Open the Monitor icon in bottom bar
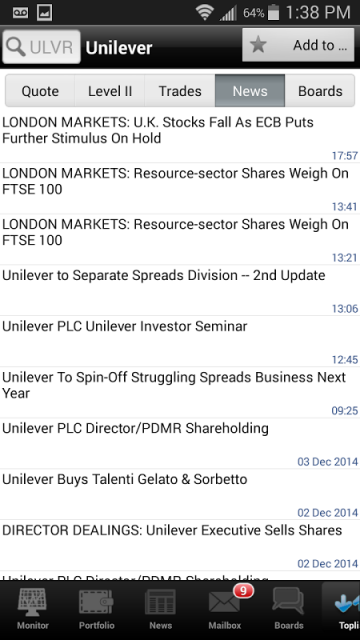The image size is (360, 640). [32, 602]
